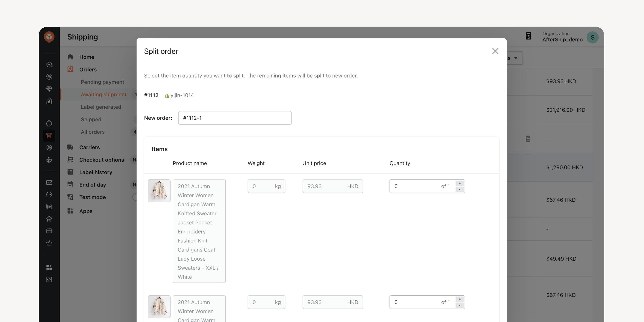Open the calculator icon in header

528,36
